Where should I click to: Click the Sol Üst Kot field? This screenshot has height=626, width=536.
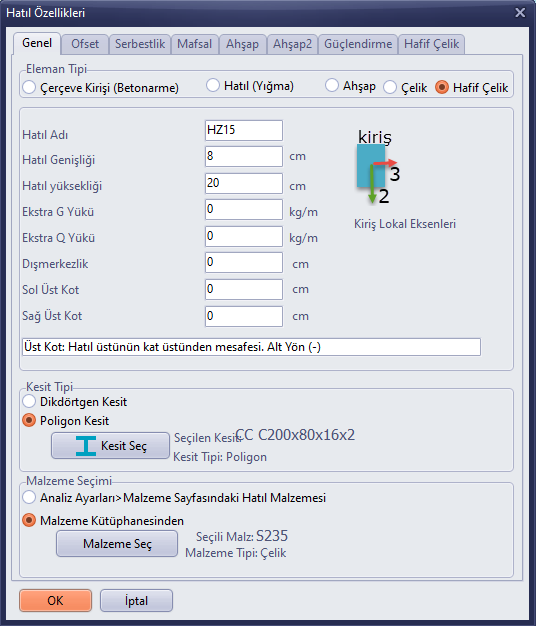(244, 289)
